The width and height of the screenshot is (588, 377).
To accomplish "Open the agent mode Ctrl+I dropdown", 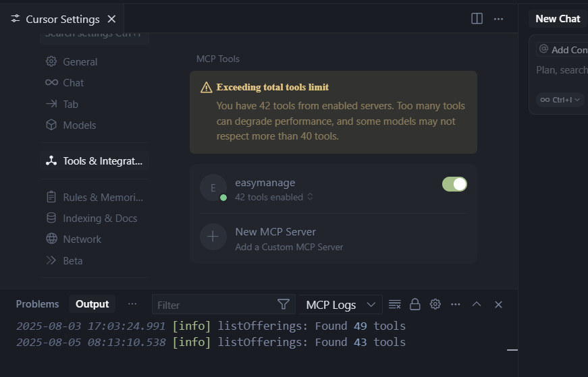I will pos(560,100).
